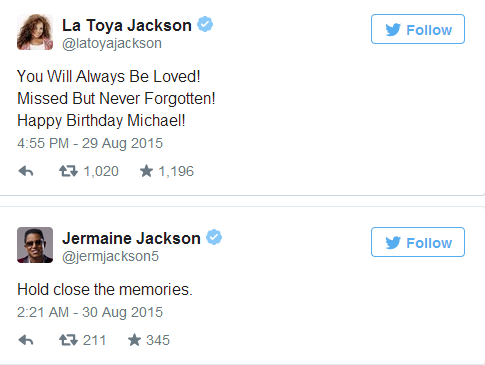Open the 2:21 AM - 30 Aug 2015 timestamp

(x=90, y=312)
